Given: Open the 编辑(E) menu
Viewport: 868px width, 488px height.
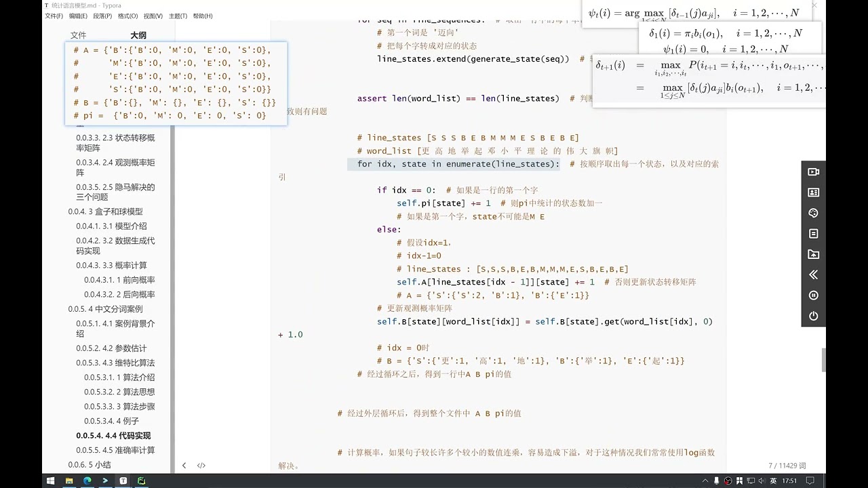Looking at the screenshot, I should [79, 16].
